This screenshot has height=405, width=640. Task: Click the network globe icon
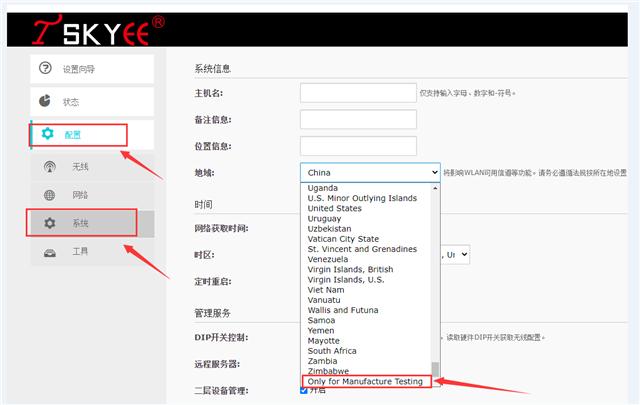pos(50,195)
